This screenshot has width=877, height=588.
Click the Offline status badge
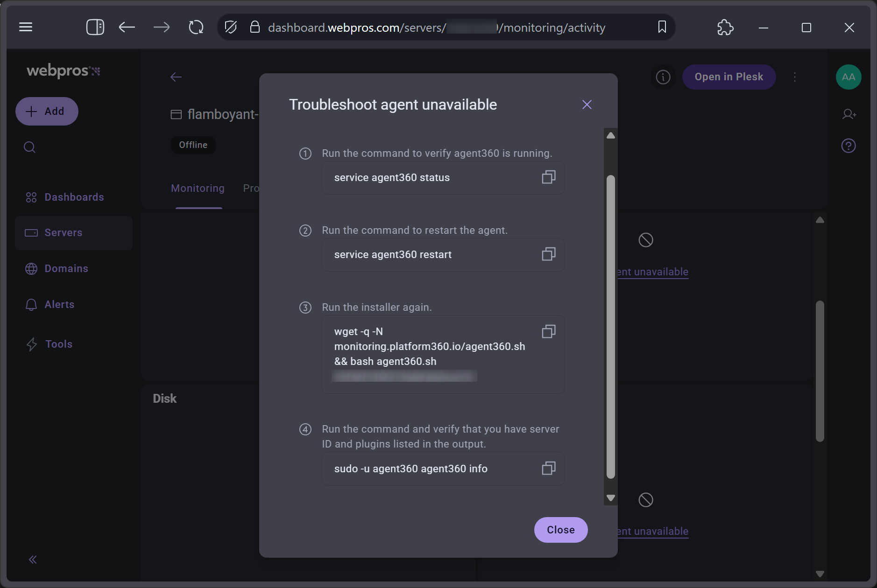193,145
